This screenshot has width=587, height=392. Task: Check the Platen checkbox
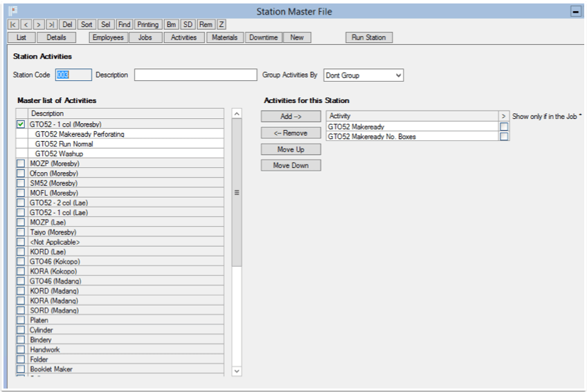tap(21, 320)
